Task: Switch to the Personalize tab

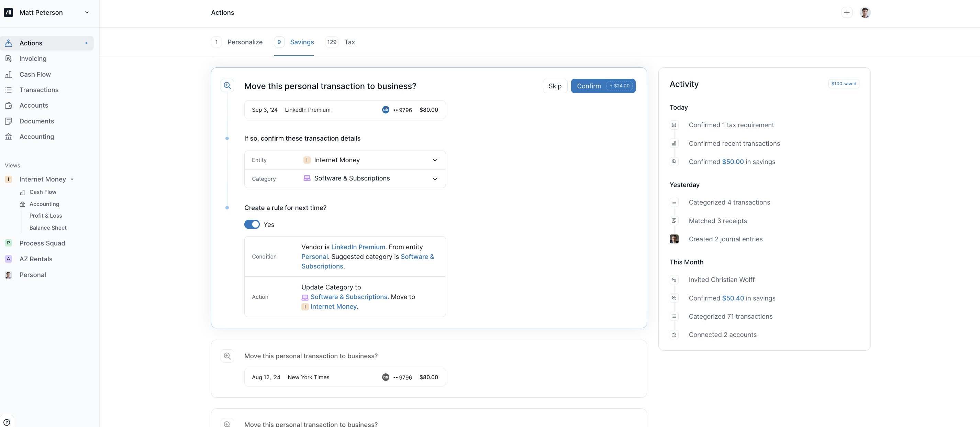Action: coord(245,42)
